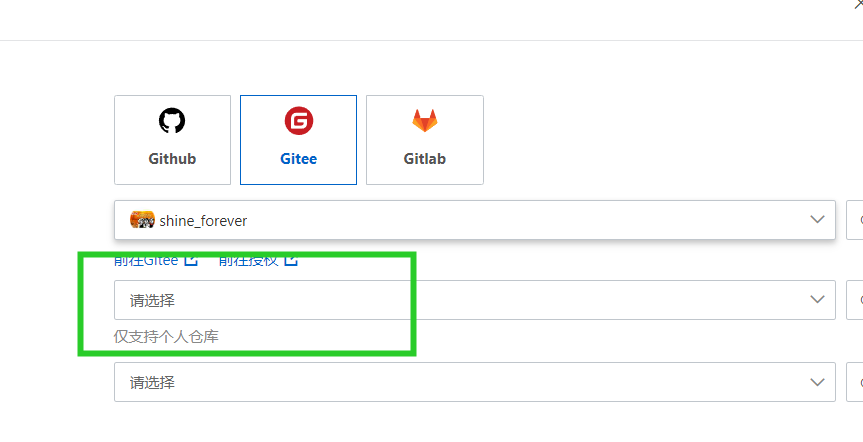Viewport: 863px width, 442px height.
Task: Expand chevron of the repository 请选择 dropdown
Action: (817, 299)
